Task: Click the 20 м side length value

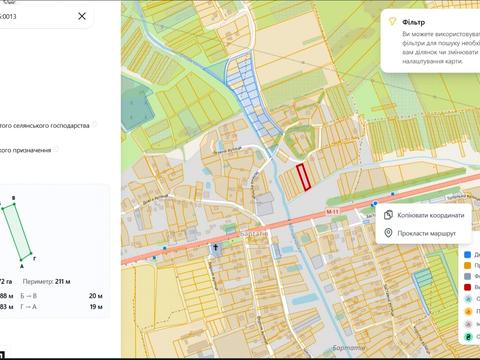Action: 96,296
